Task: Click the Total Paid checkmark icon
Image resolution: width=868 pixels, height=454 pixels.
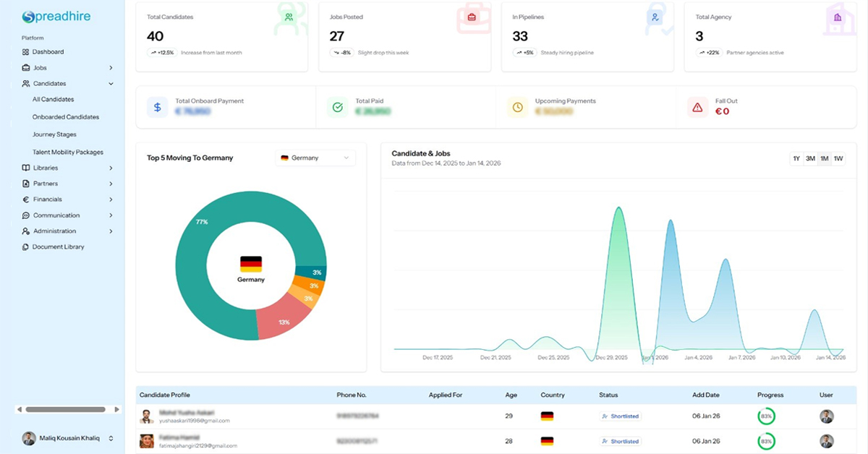Action: (x=337, y=107)
